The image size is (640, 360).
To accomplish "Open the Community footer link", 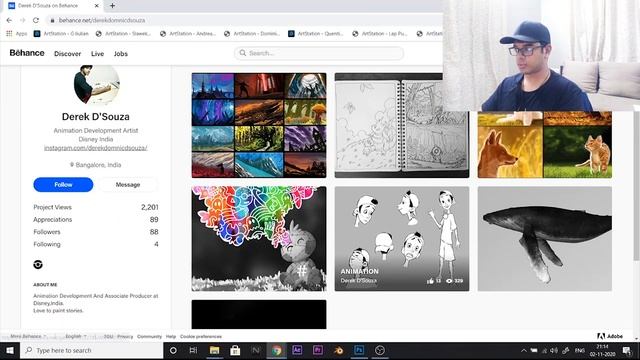I will tap(149, 336).
